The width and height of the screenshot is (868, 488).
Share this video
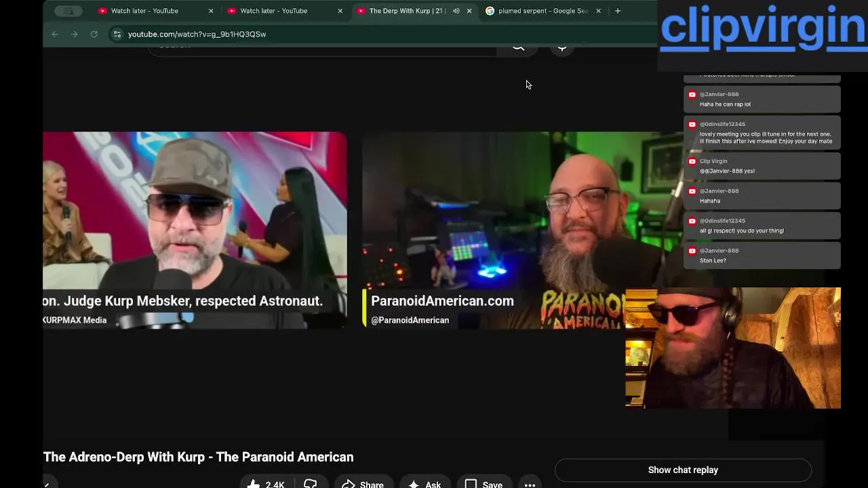[363, 484]
